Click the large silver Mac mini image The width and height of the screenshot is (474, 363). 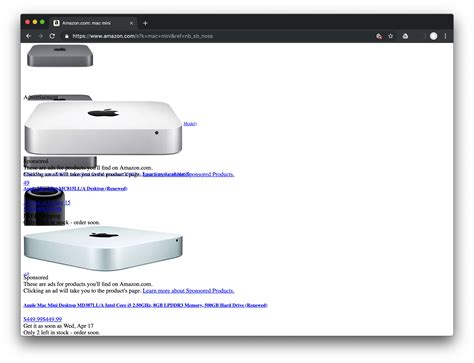(103, 128)
